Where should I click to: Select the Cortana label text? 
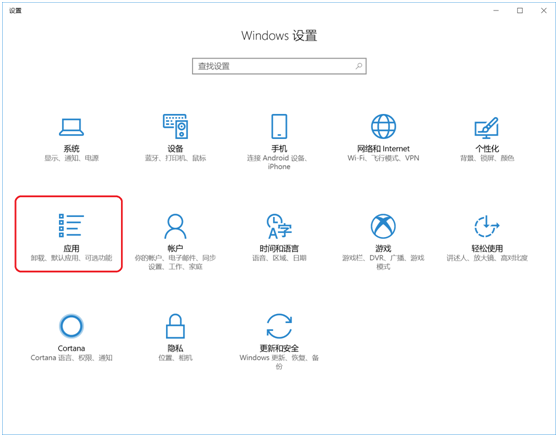71,348
